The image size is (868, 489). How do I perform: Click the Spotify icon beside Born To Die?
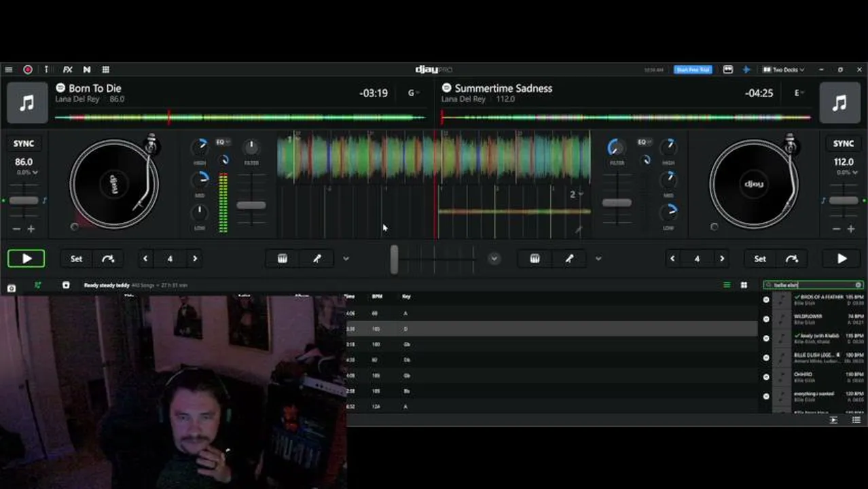60,88
